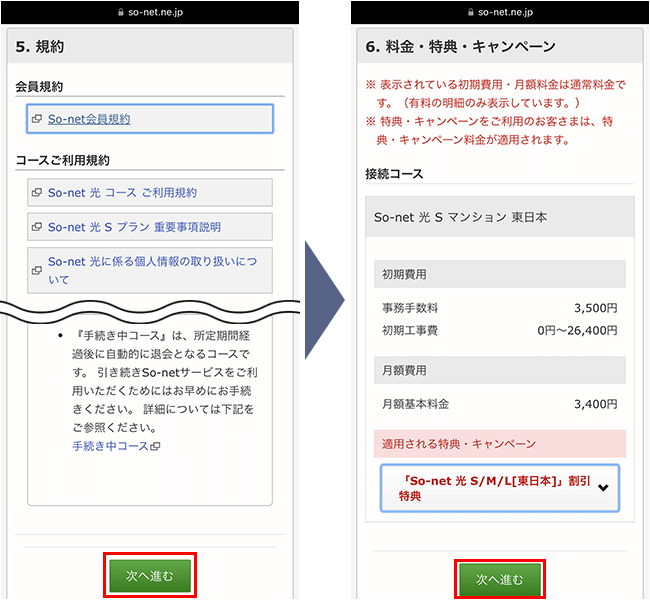
Task: Click lock icon in left so-net.ne.jp bar
Action: click(x=121, y=12)
